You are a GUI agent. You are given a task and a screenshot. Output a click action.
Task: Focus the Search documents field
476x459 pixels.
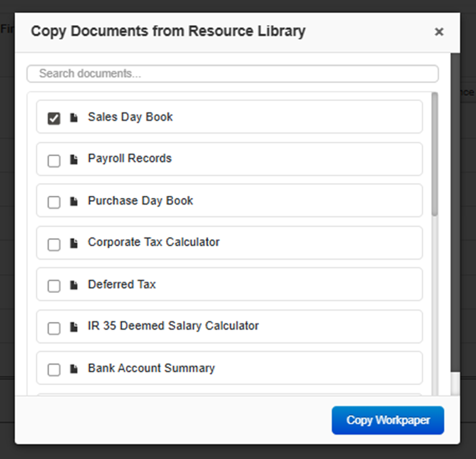tap(232, 73)
